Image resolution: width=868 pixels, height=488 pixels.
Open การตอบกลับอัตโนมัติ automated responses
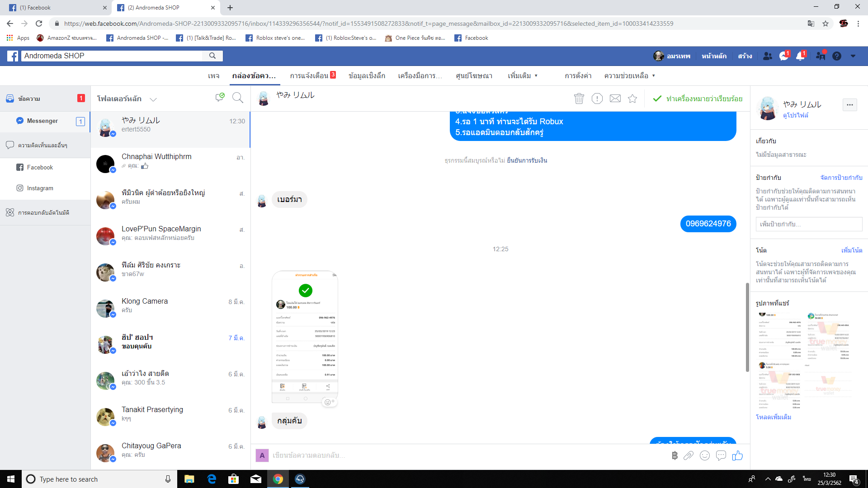[x=45, y=212]
